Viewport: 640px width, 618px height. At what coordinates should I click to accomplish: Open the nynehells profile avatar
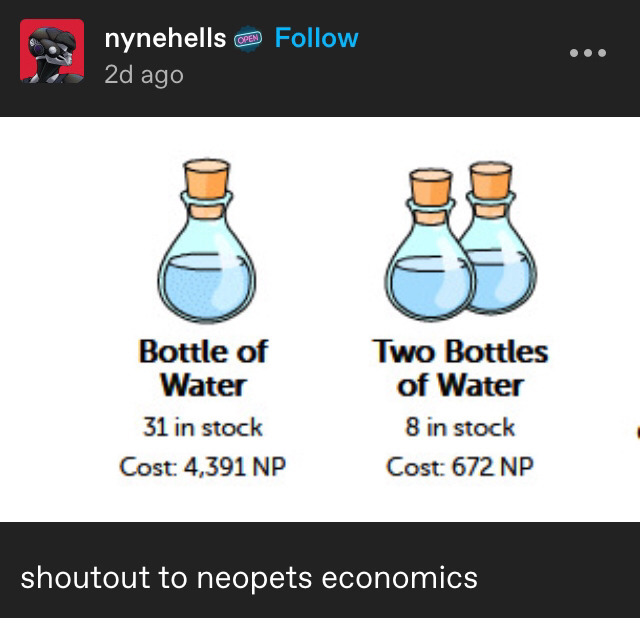(x=52, y=51)
